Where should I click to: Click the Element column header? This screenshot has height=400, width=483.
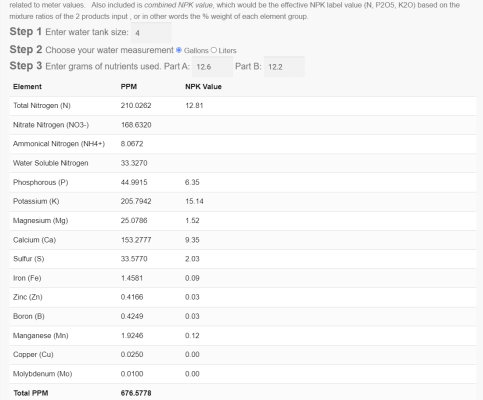[x=27, y=87]
